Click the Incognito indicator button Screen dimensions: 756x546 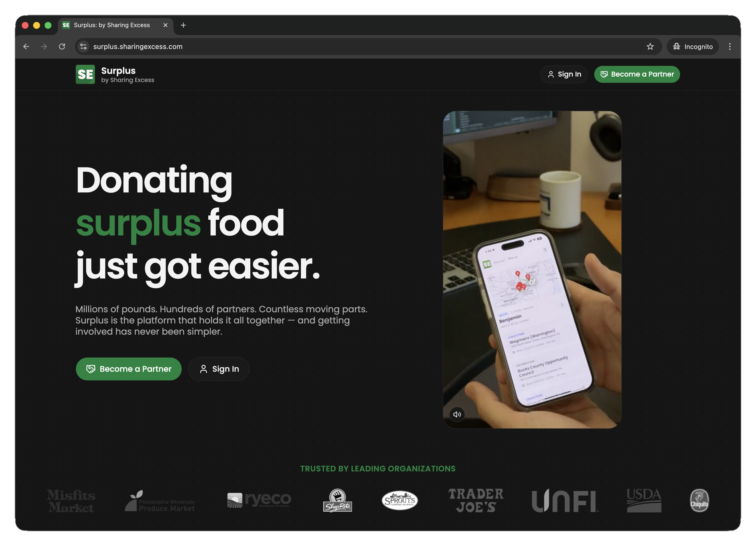[693, 47]
